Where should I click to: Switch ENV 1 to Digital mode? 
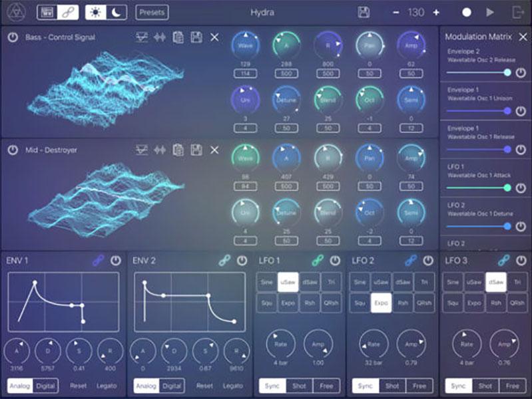coord(45,386)
